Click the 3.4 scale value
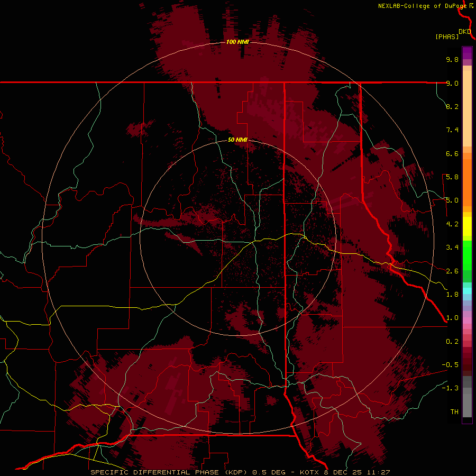The image size is (476, 476). pyautogui.click(x=452, y=248)
